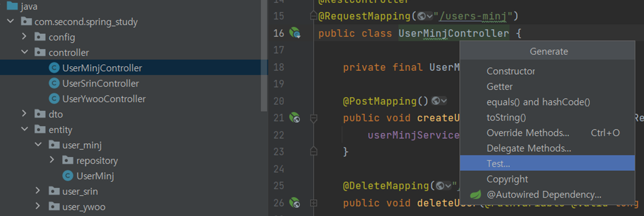Expand the user_ywoo package
The width and height of the screenshot is (644, 216).
38,206
